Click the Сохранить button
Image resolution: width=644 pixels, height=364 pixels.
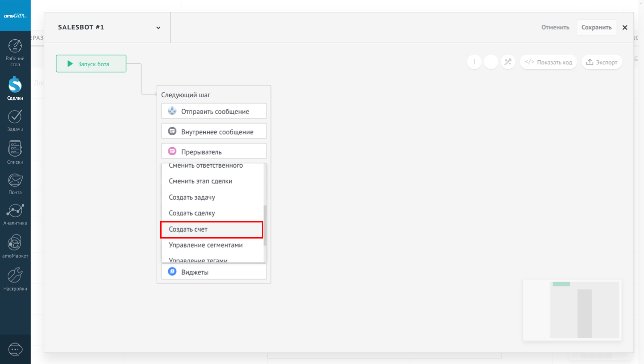(x=596, y=27)
